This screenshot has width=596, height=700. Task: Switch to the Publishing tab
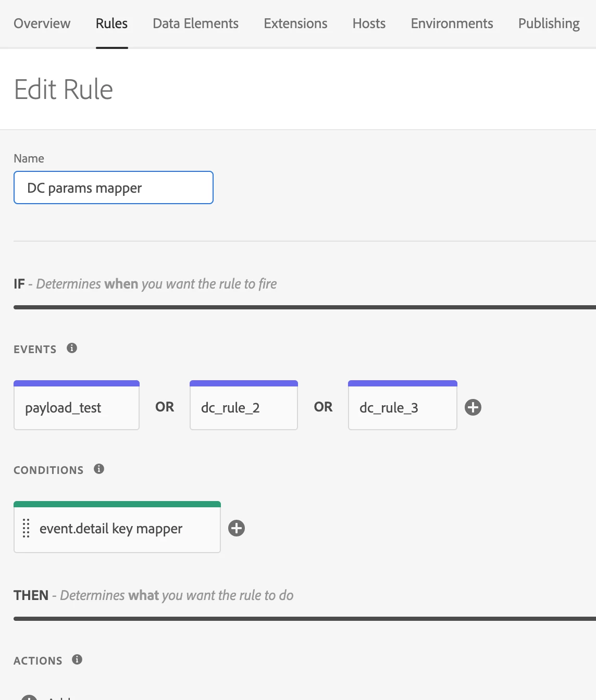click(549, 23)
